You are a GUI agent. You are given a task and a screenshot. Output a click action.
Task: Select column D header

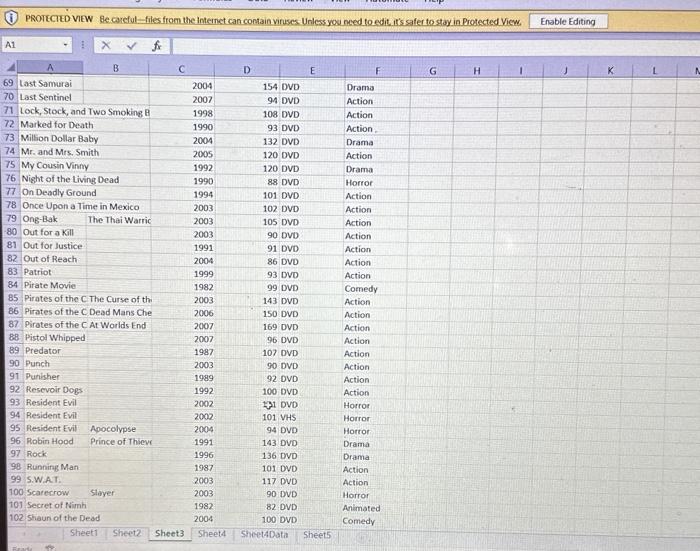click(247, 70)
